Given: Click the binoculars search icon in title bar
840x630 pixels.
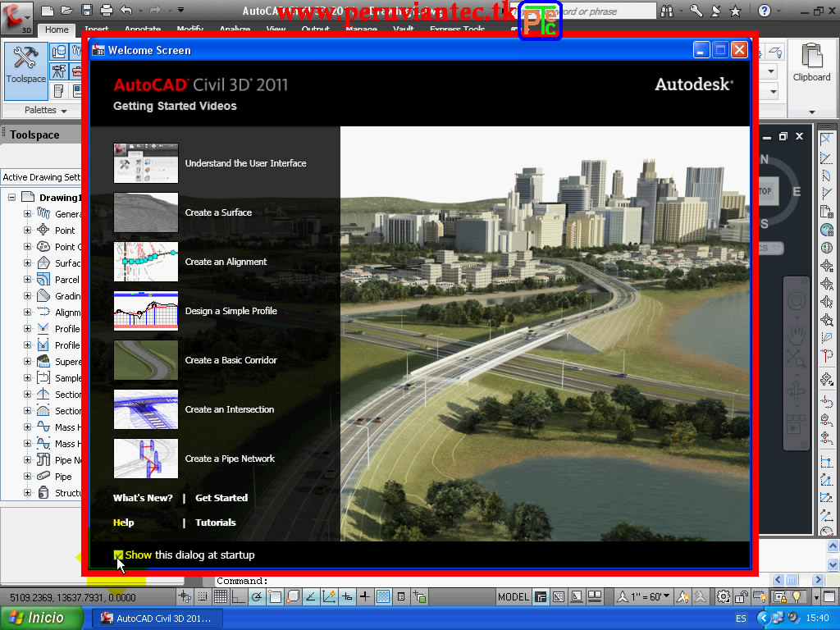Looking at the screenshot, I should click(x=667, y=11).
